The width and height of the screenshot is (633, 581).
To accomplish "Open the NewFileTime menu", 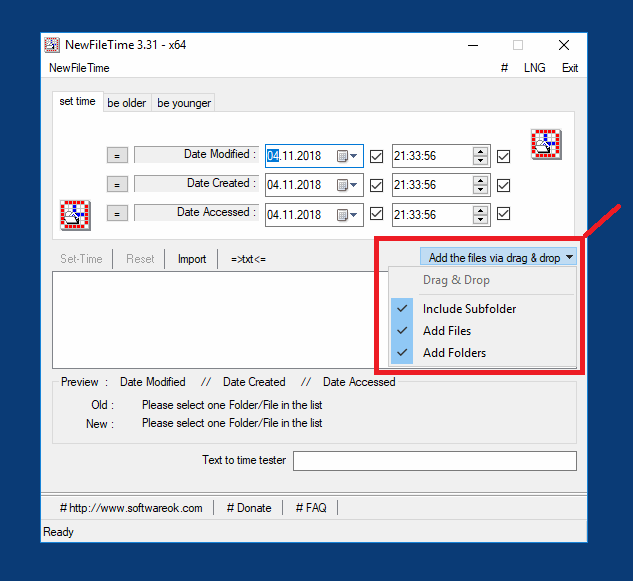I will pos(79,68).
